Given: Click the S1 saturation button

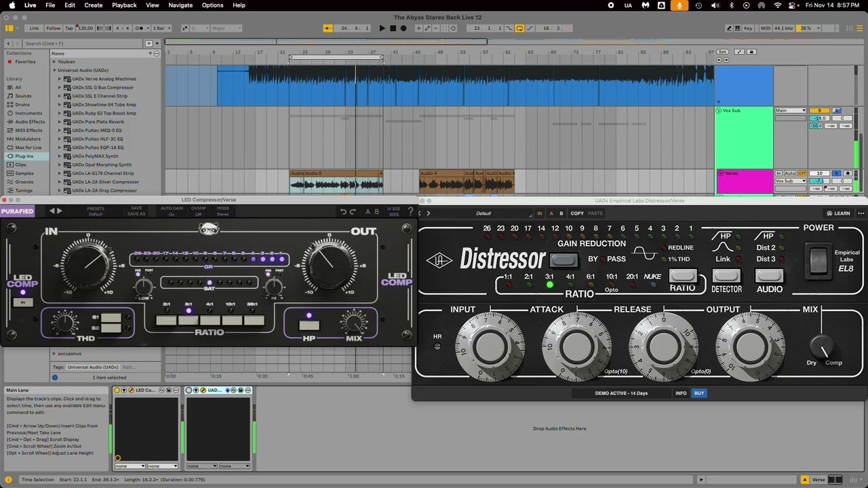Looking at the screenshot, I should [x=111, y=317].
